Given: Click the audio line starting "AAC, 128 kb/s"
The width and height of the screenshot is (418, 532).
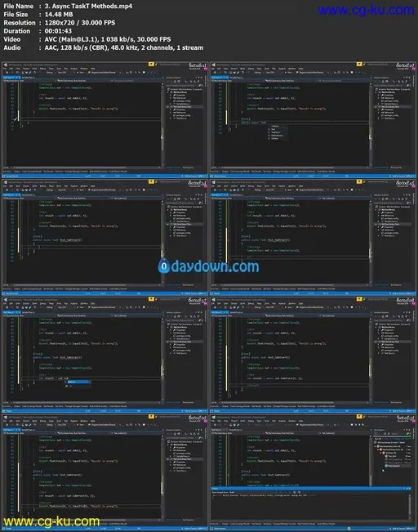Looking at the screenshot, I should click(x=124, y=48).
